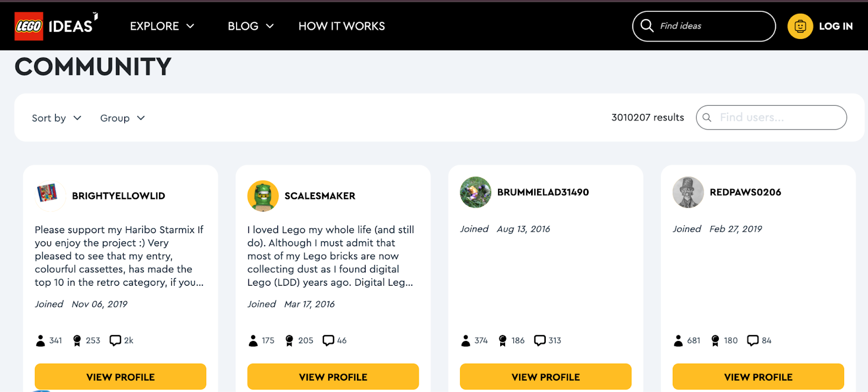Click the Log In link
This screenshot has width=868, height=392.
point(835,26)
